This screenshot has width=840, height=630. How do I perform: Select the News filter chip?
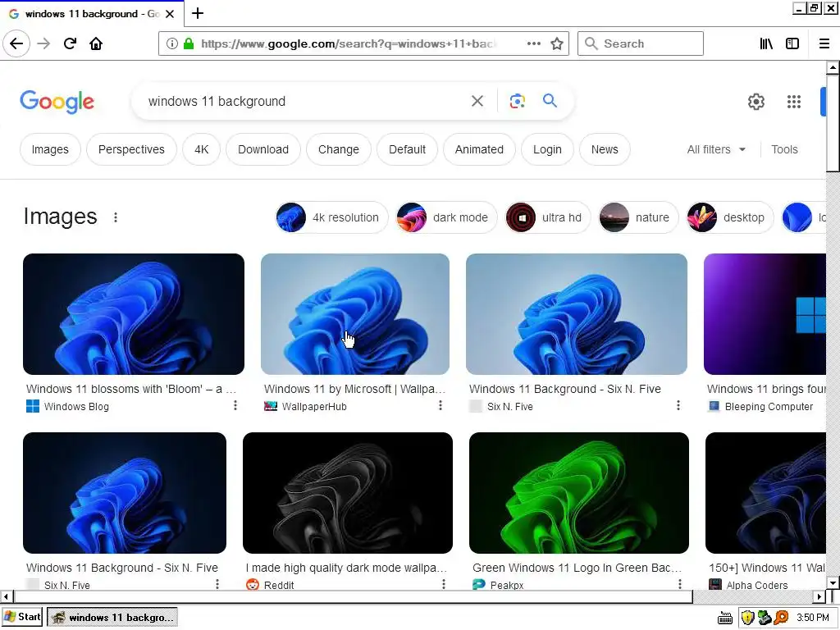coord(605,149)
